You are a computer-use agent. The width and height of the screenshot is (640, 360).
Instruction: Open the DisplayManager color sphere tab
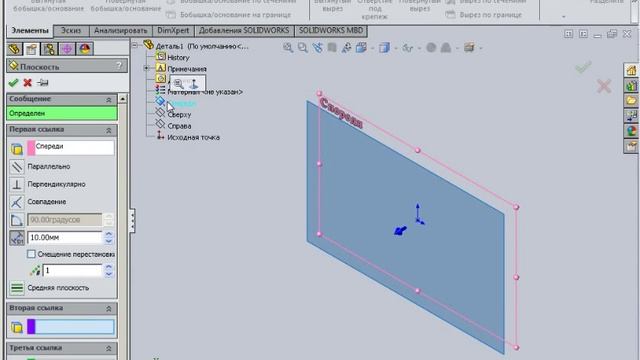click(x=85, y=49)
